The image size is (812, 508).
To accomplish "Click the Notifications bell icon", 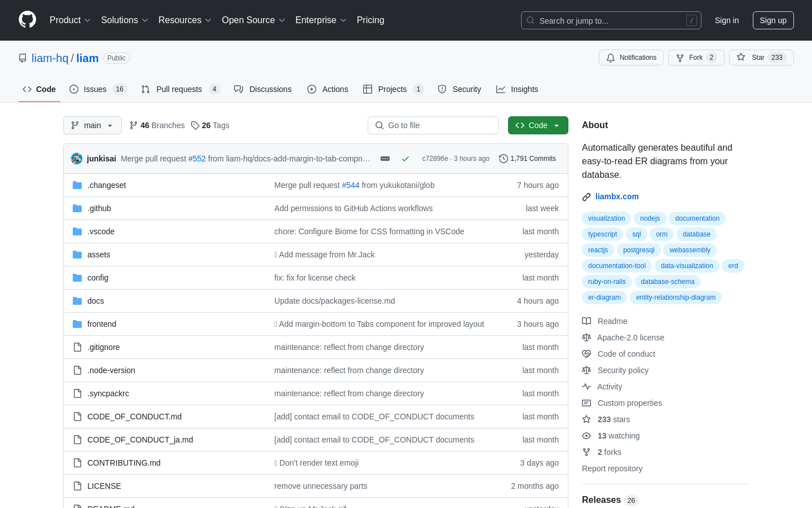I will 611,58.
